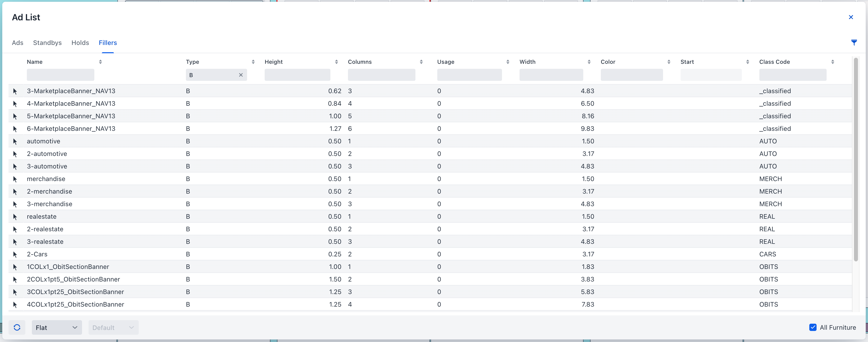868x342 pixels.
Task: Click arrow icon beside 4COLx1pt25_ObitSectionBanner
Action: (x=15, y=305)
